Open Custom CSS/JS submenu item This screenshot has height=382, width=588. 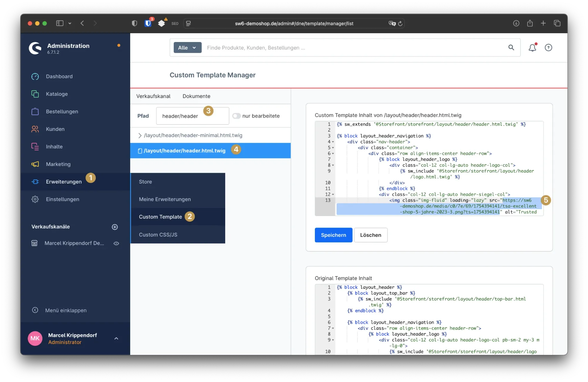[x=158, y=234]
